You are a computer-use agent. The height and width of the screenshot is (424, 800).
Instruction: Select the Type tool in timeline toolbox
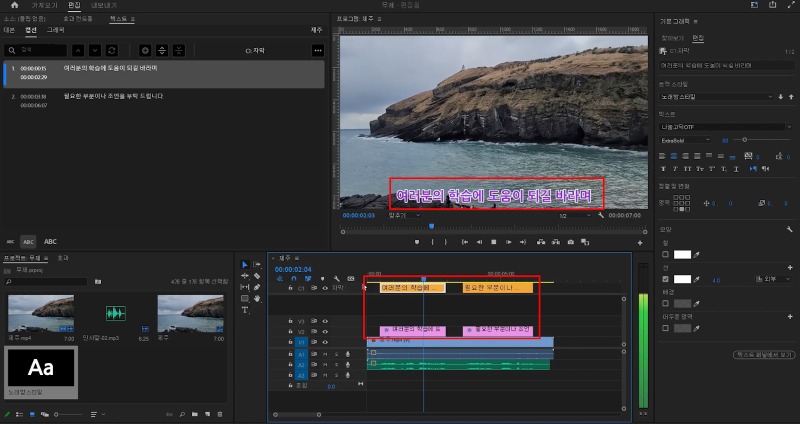click(x=246, y=310)
